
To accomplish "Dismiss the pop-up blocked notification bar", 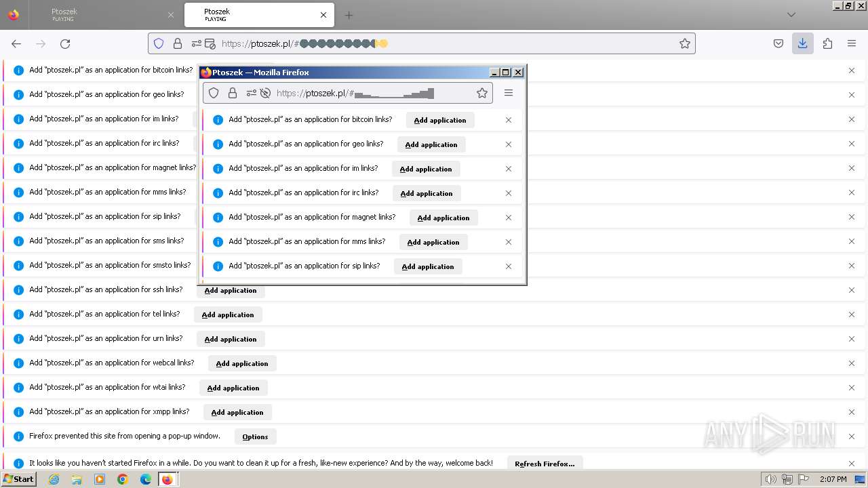I will coord(852,436).
